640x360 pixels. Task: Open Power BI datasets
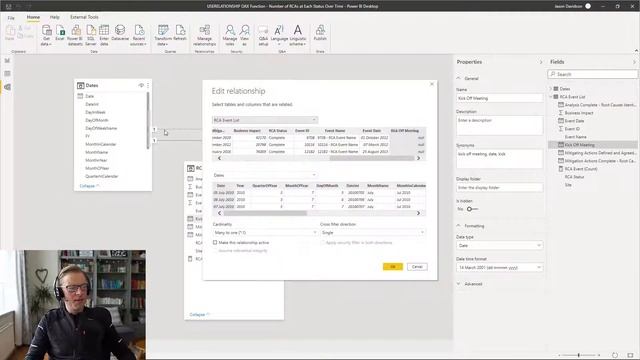pyautogui.click(x=75, y=35)
